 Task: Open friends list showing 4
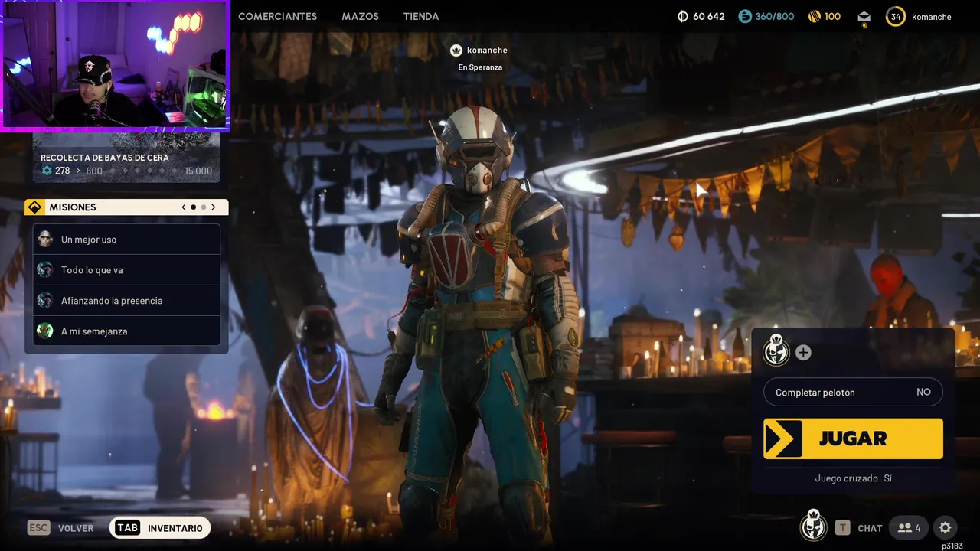coord(910,528)
